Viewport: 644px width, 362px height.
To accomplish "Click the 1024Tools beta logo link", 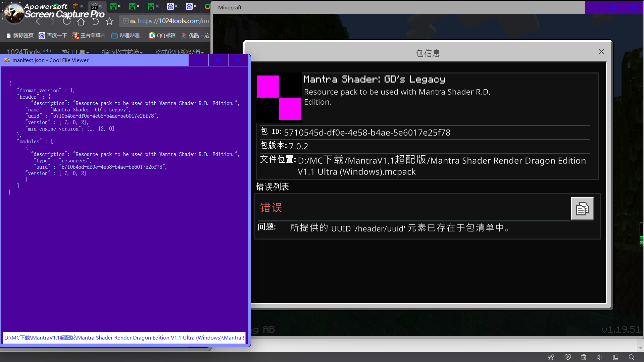I will coord(29,51).
